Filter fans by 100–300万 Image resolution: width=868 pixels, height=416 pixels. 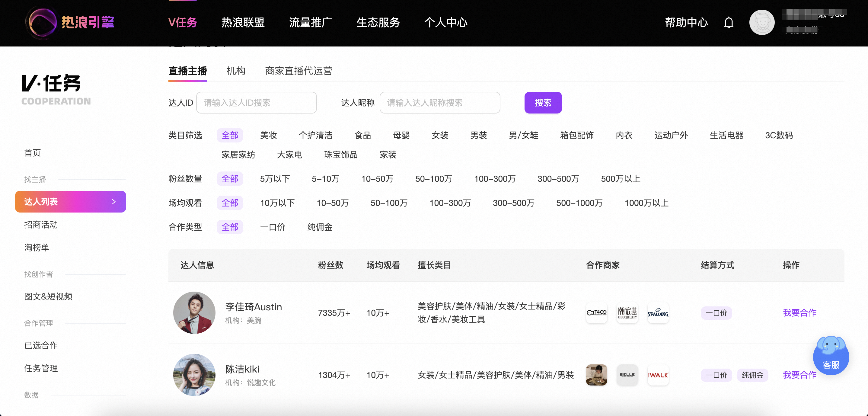495,178
